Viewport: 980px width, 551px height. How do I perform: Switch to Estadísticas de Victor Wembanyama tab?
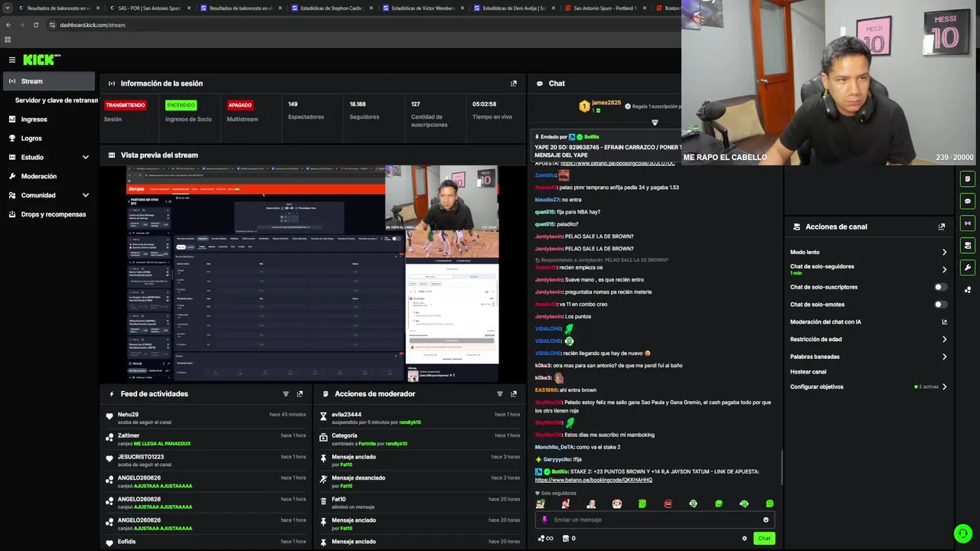(423, 8)
